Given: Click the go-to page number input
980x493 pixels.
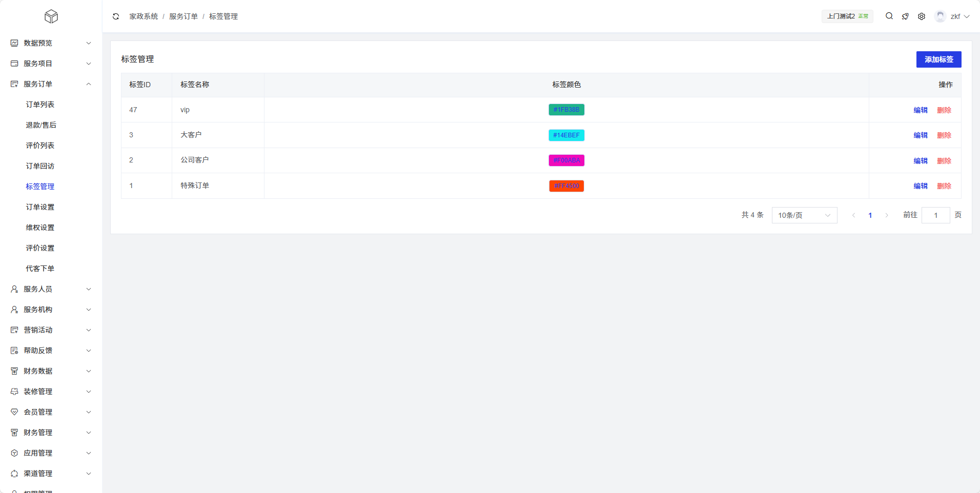Looking at the screenshot, I should (x=935, y=215).
